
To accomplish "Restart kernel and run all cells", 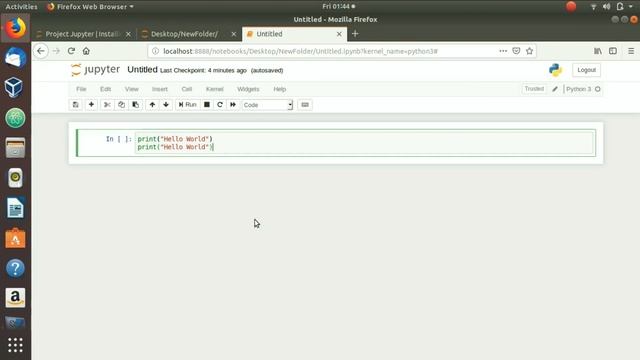I will click(x=233, y=105).
